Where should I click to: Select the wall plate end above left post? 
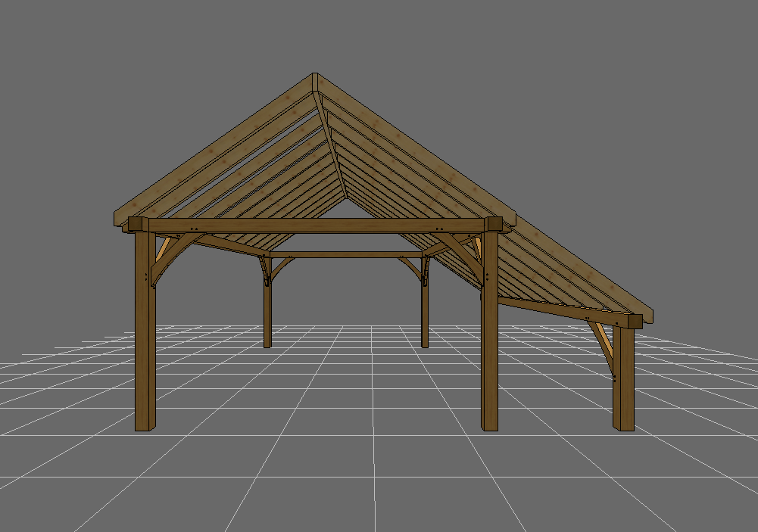click(136, 225)
